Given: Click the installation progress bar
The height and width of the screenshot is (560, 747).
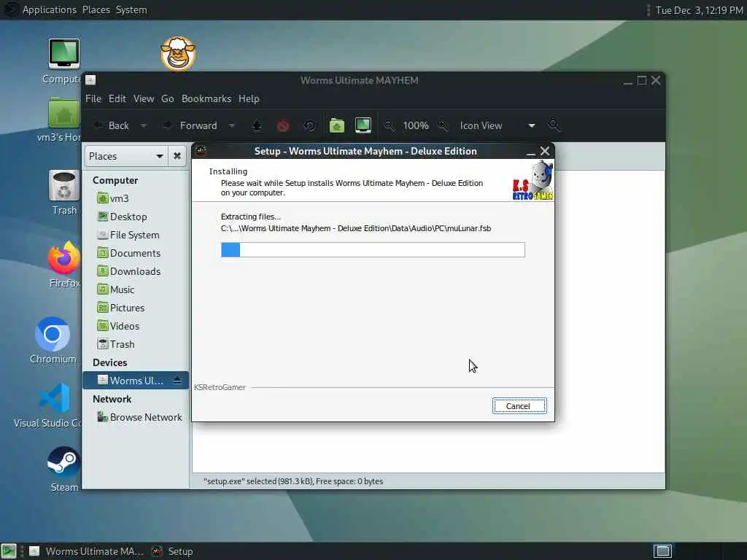Looking at the screenshot, I should (x=373, y=250).
